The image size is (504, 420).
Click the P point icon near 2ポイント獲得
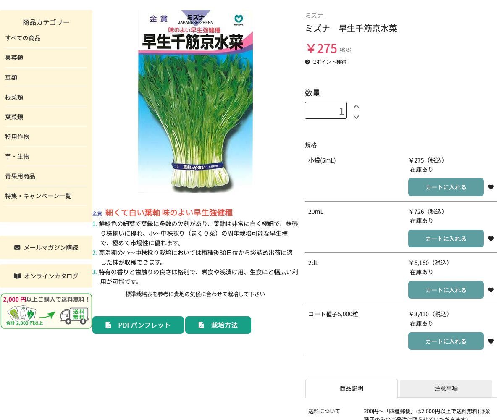click(307, 62)
